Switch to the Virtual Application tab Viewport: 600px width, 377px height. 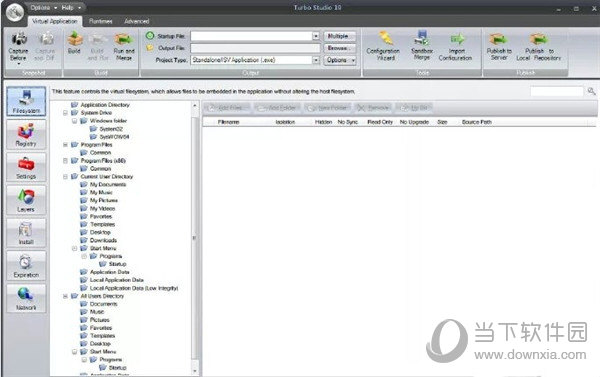coord(55,21)
